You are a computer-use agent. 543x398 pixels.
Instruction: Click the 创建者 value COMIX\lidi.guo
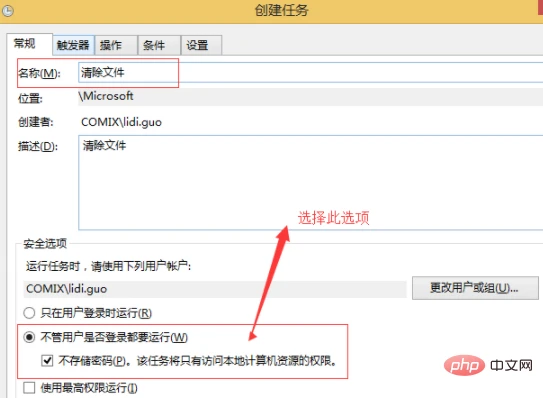click(x=121, y=122)
